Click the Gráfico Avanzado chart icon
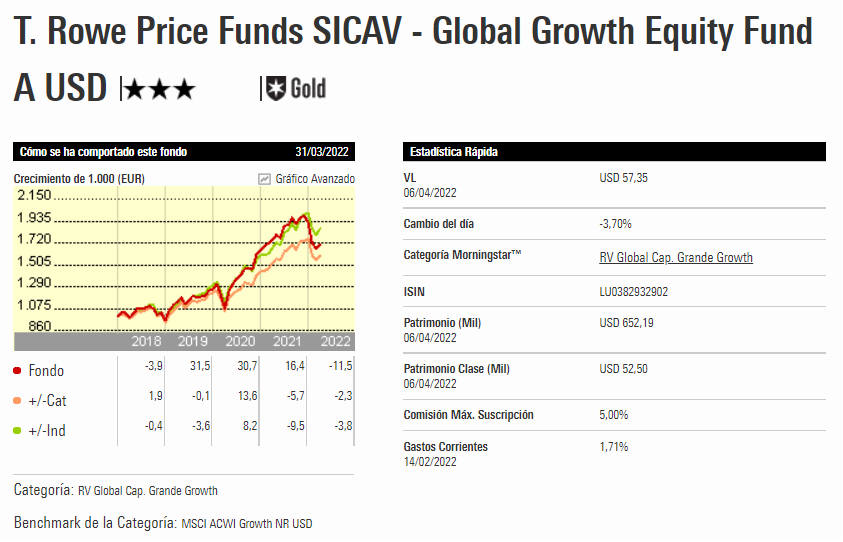This screenshot has width=843, height=542. point(264,179)
